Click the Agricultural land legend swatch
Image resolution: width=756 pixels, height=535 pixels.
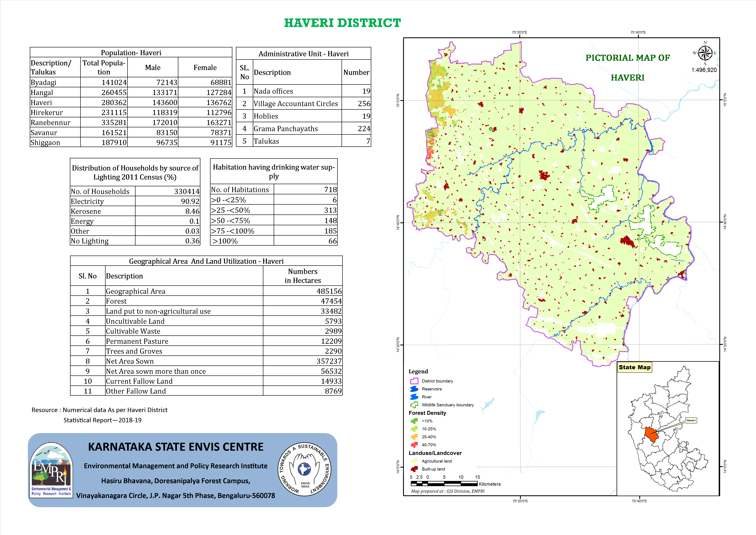(x=414, y=461)
